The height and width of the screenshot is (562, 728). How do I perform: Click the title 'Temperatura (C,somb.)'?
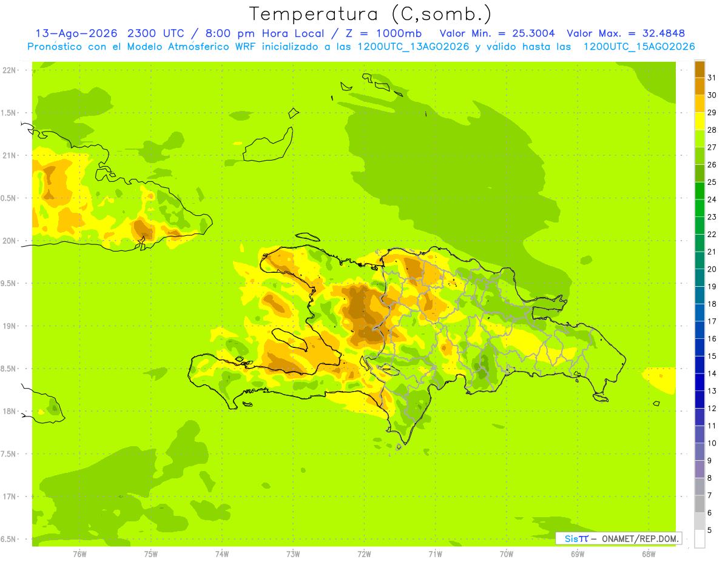[371, 15]
